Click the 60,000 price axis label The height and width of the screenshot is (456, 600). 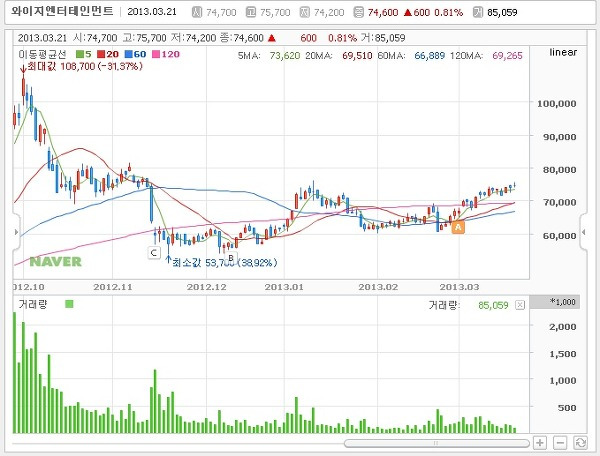tap(559, 236)
